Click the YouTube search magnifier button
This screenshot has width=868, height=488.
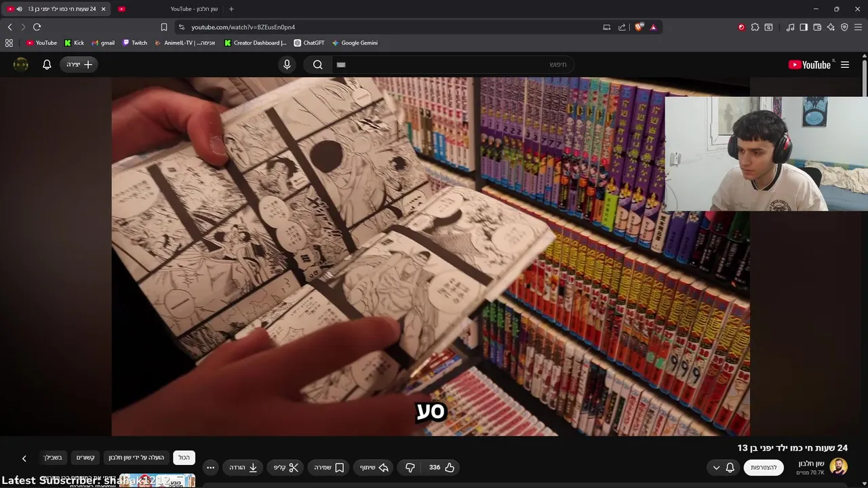point(317,64)
